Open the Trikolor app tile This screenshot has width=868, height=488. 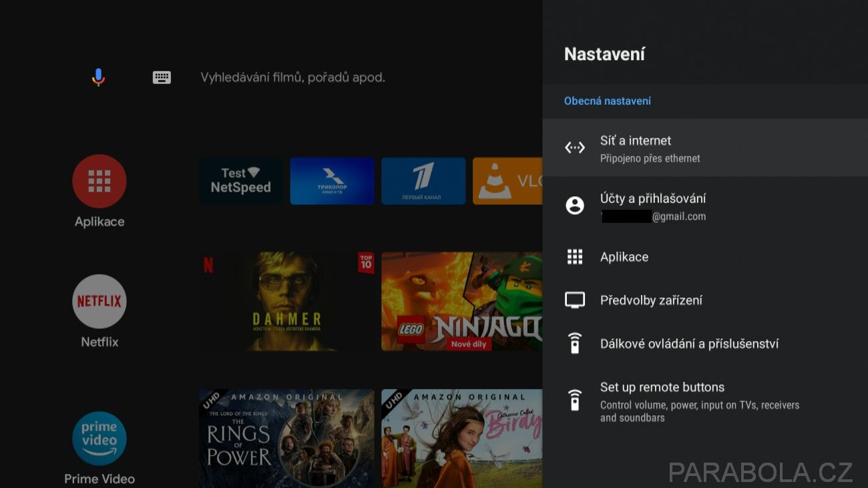(332, 181)
